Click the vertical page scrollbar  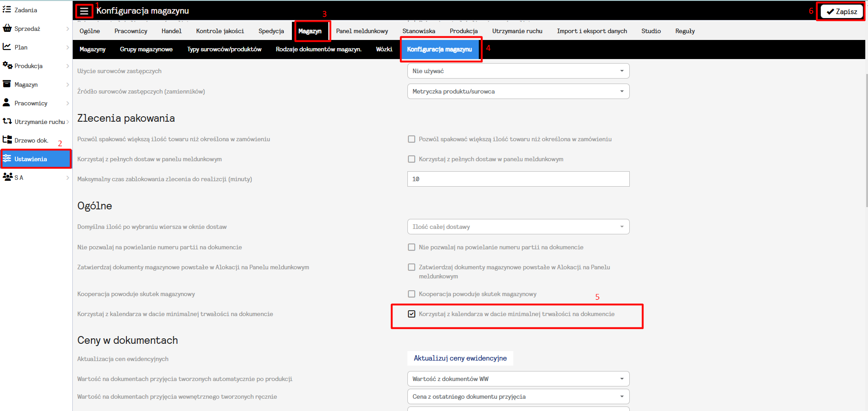tap(866, 136)
